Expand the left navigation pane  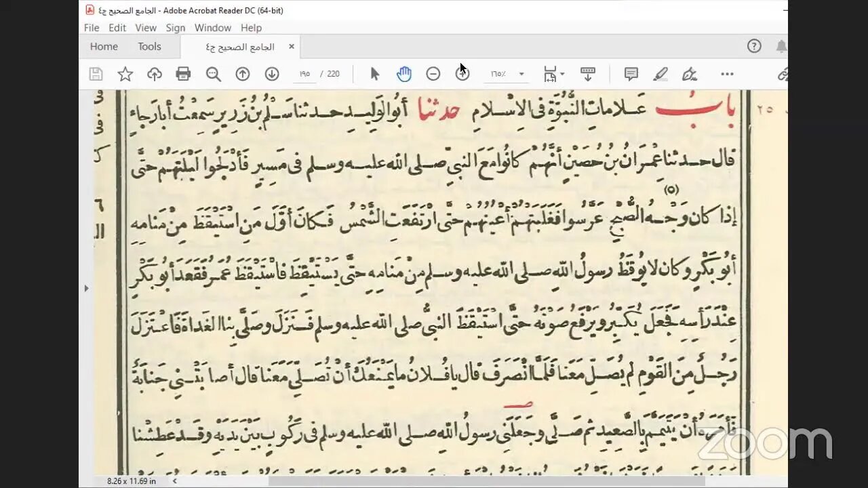pyautogui.click(x=85, y=288)
